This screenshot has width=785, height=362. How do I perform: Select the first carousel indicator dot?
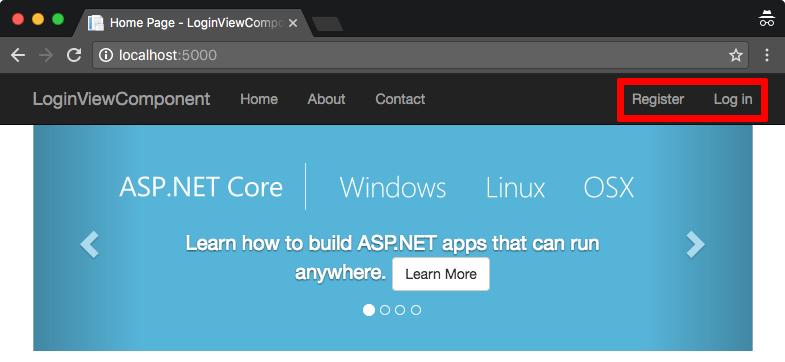click(369, 310)
